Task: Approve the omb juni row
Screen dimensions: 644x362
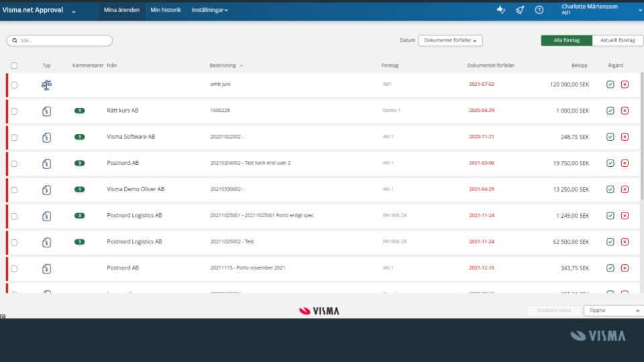Action: (610, 84)
